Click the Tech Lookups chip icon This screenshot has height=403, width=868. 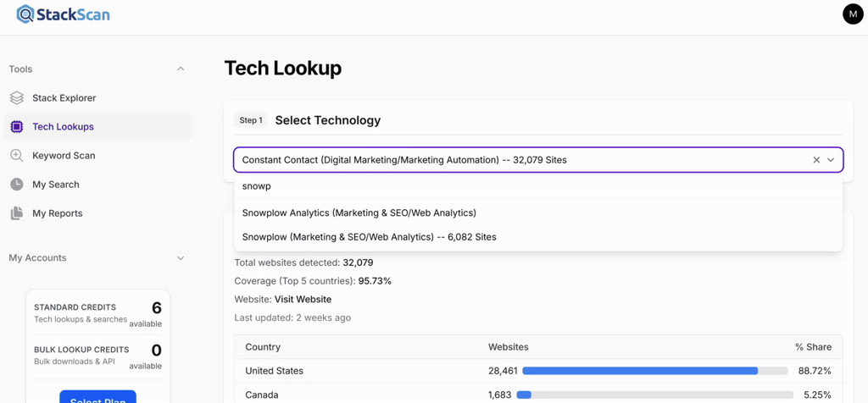pos(17,127)
